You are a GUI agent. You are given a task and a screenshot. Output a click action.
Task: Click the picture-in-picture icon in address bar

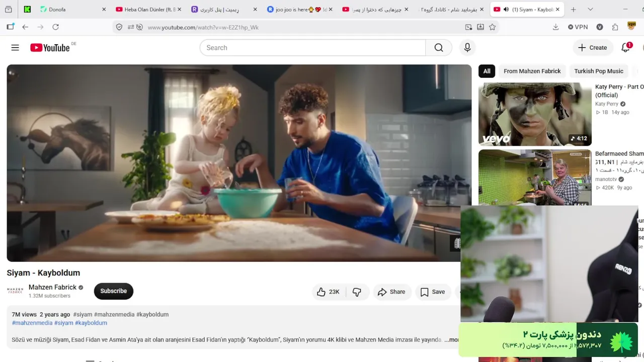[468, 27]
